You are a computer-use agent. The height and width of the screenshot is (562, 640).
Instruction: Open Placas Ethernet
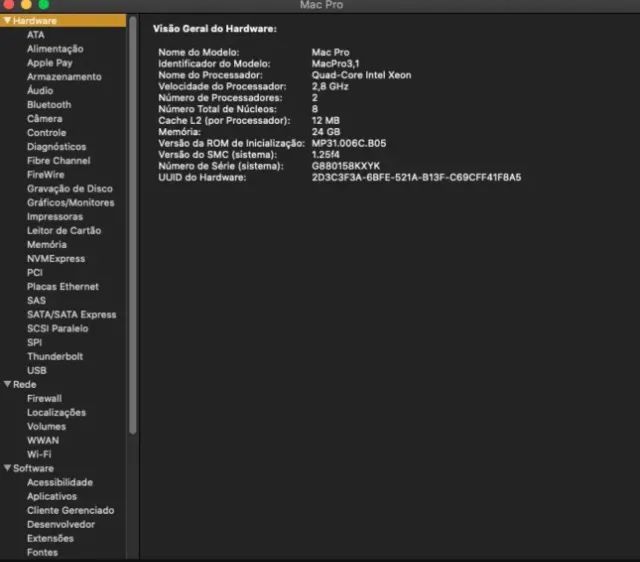(63, 287)
